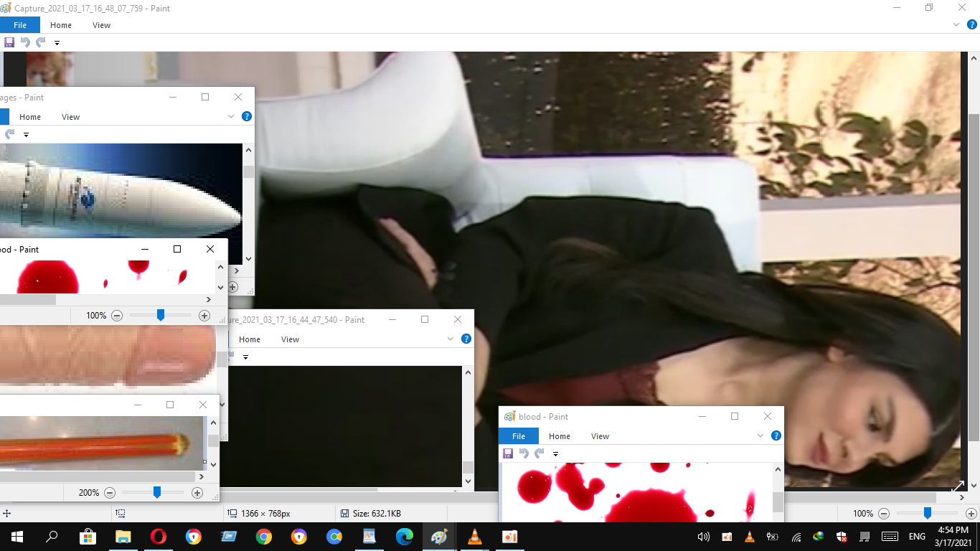Click Redo in the main Capture Paint toolbar
980x551 pixels.
[41, 42]
